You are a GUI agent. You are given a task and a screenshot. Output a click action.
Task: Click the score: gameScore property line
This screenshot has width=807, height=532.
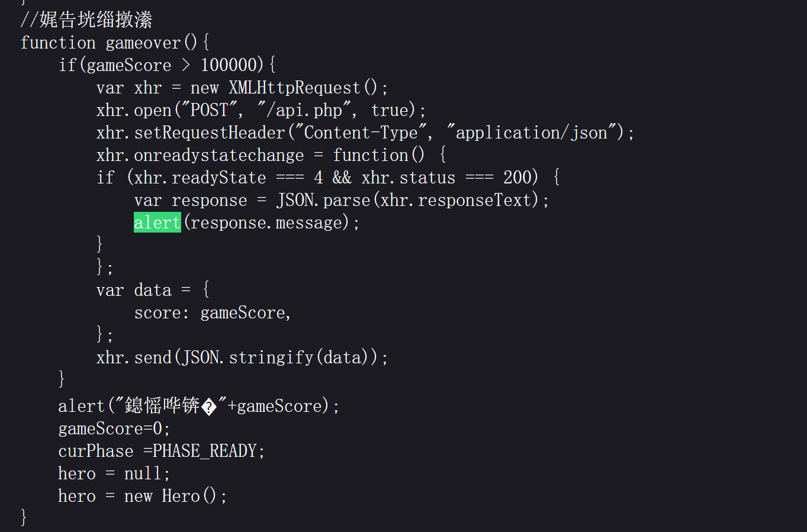coord(212,312)
